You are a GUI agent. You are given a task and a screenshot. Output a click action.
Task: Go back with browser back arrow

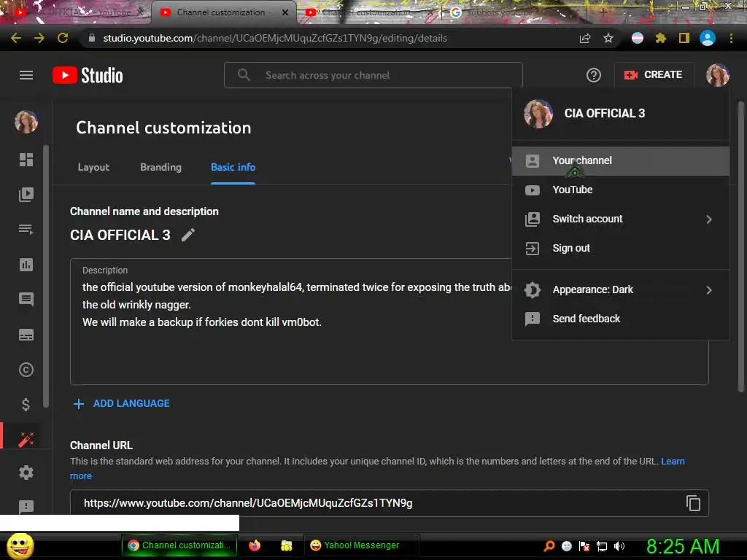coord(16,38)
